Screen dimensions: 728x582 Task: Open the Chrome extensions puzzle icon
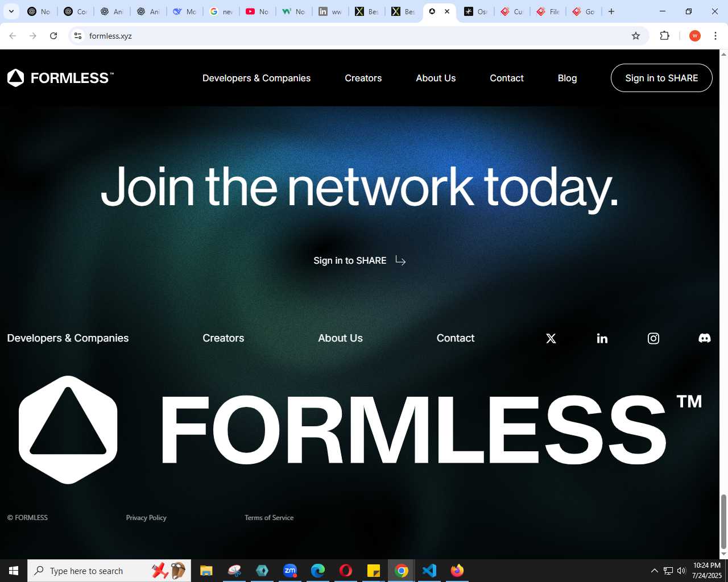click(x=664, y=36)
